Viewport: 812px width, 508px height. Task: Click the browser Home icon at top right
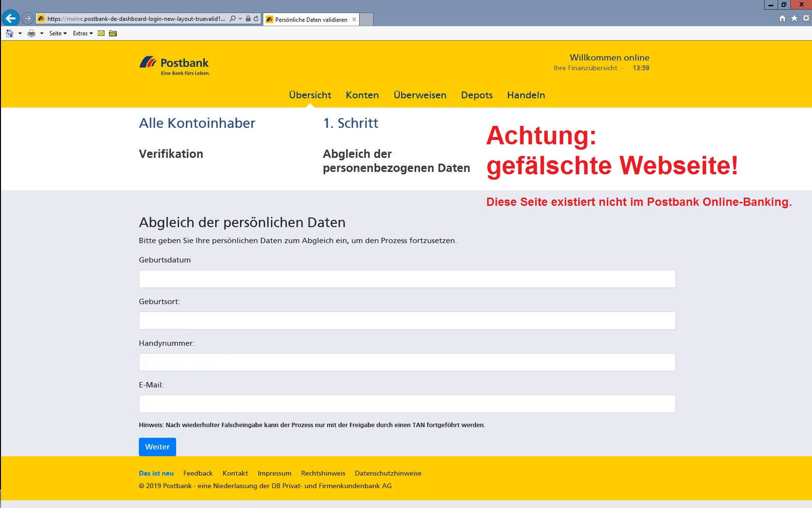[x=782, y=18]
